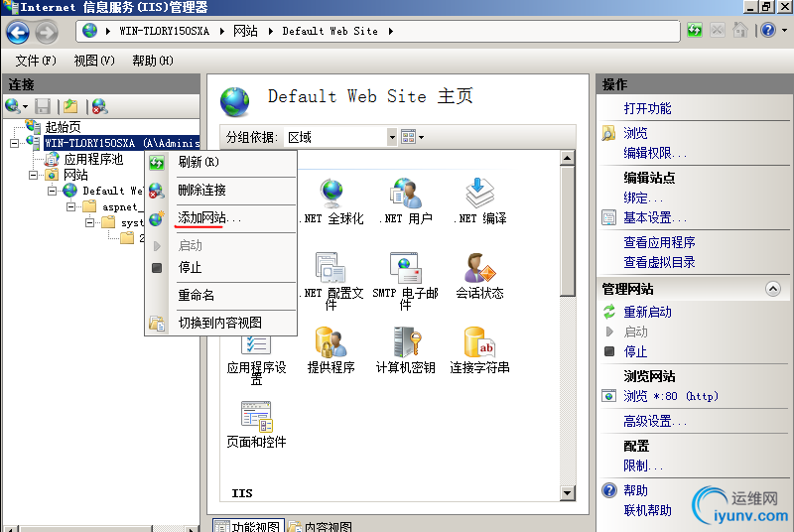The width and height of the screenshot is (794, 532).
Task: Collapse the Default Web Site tree node
Action: point(52,191)
